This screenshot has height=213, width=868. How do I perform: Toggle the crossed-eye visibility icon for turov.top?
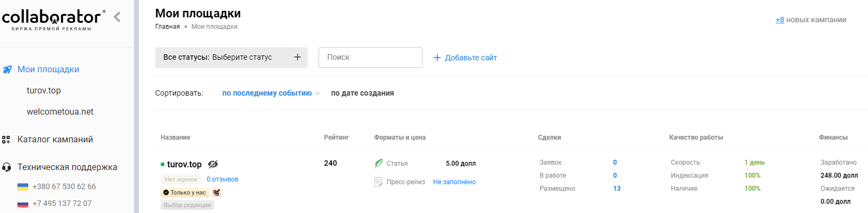(213, 164)
